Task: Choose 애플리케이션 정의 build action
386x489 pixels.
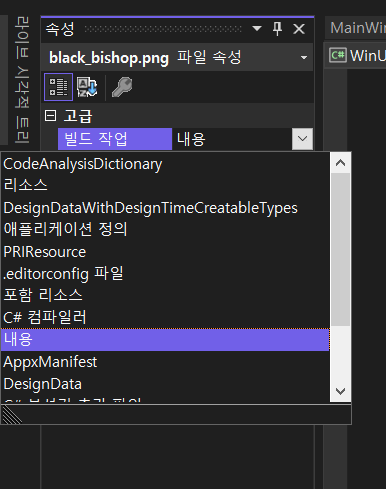Action: 165,229
